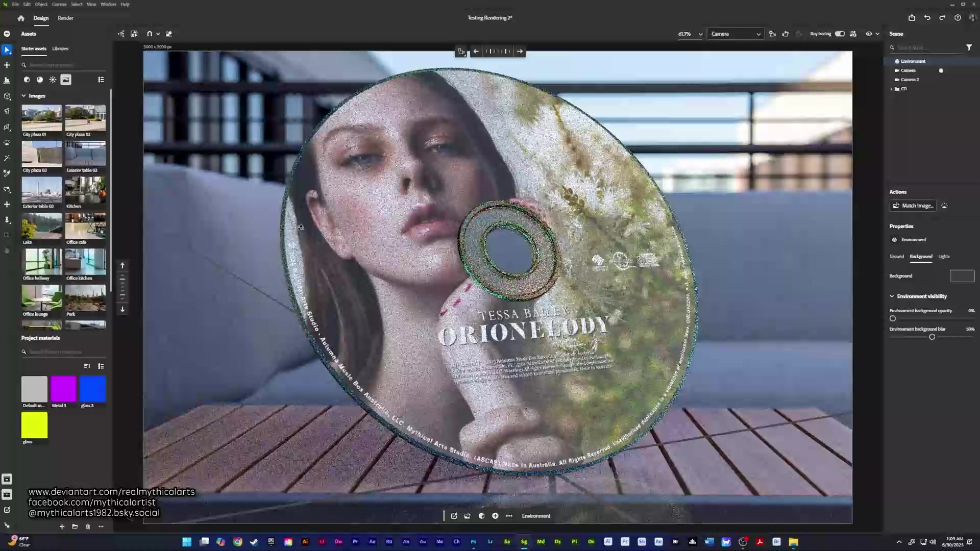Screen dimensions: 980x551
Task: Add a new project material
Action: 62,527
